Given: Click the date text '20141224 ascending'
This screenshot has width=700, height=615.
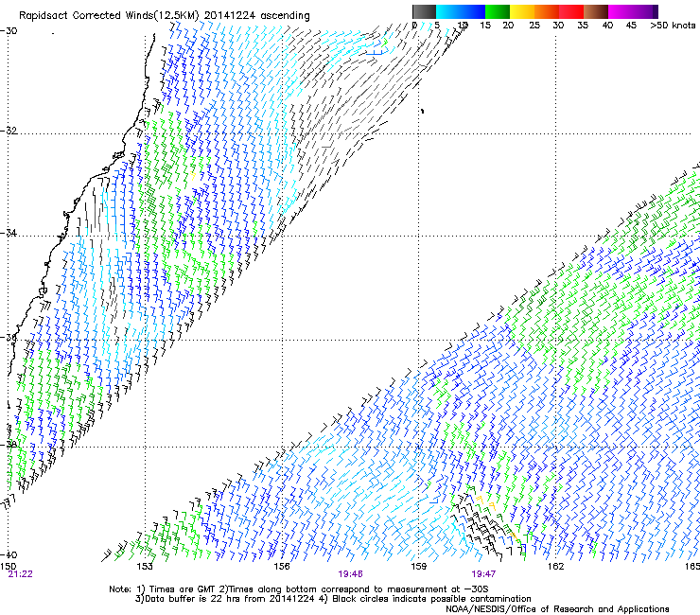Looking at the screenshot, I should coord(256,16).
